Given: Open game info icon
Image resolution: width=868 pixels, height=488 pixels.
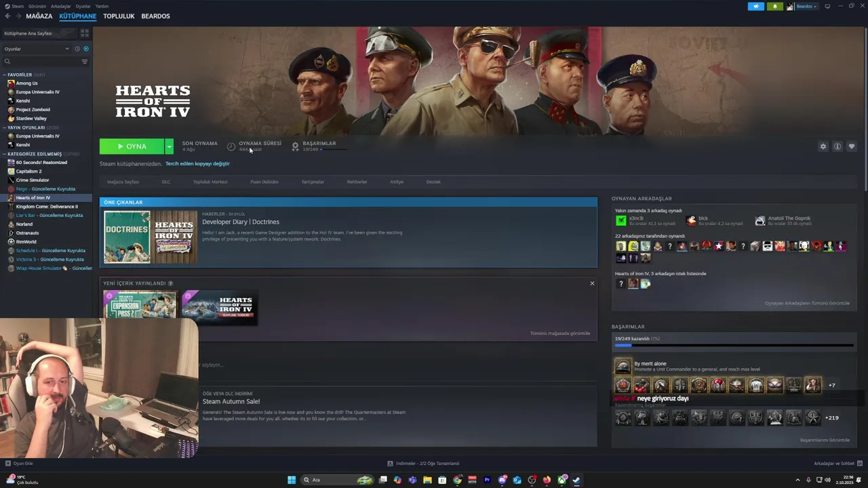Looking at the screenshot, I should [837, 146].
